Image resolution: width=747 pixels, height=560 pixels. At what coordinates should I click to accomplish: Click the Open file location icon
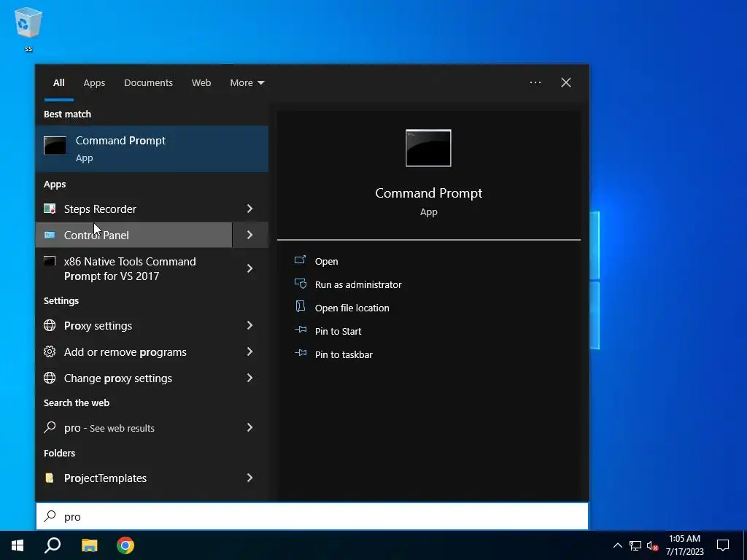(x=300, y=306)
